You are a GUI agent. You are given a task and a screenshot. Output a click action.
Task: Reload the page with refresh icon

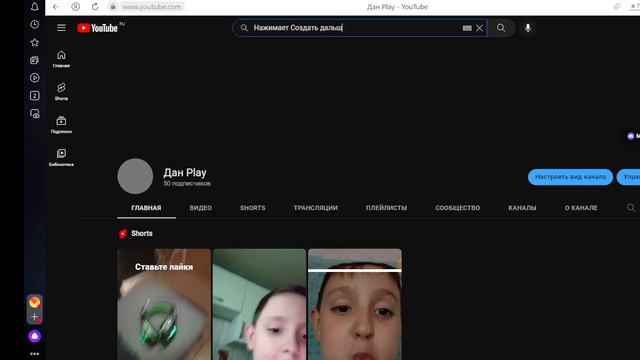pos(95,7)
